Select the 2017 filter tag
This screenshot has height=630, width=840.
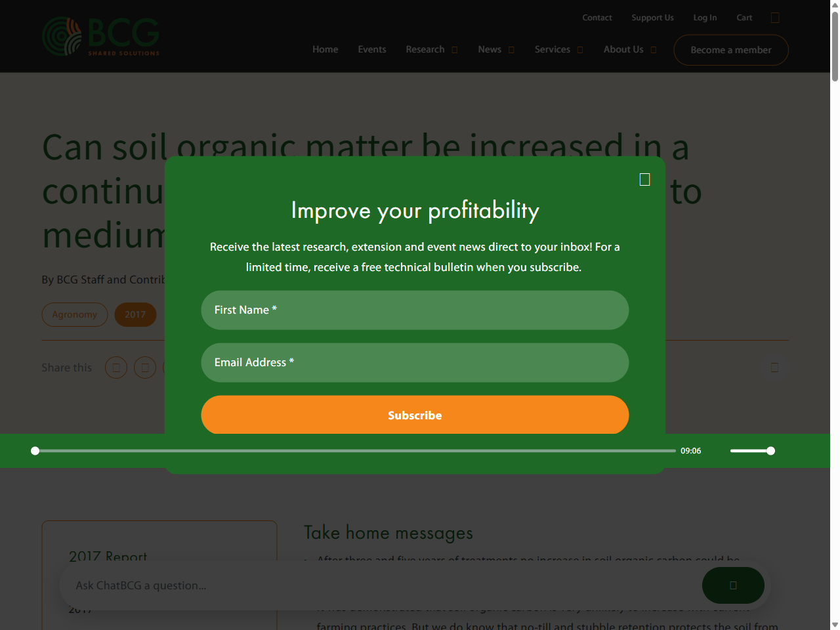click(x=135, y=314)
